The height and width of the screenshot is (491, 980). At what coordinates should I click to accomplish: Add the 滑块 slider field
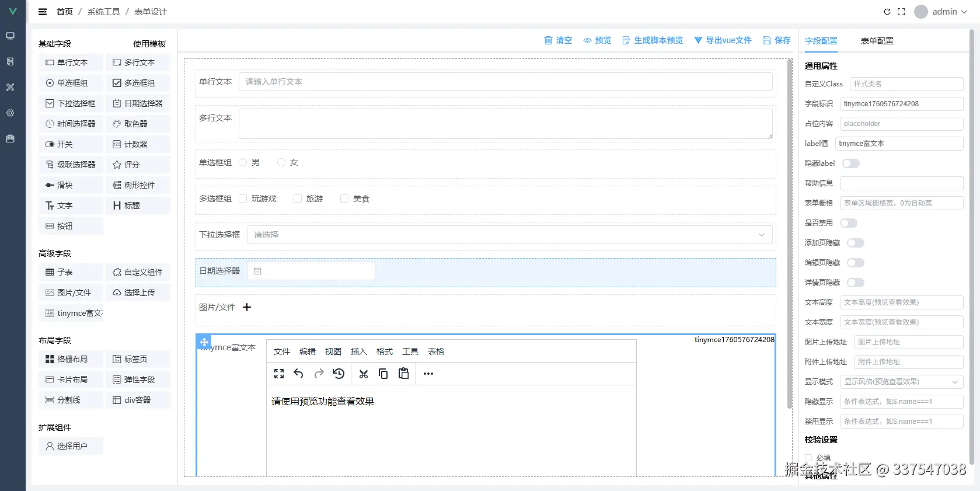pyautogui.click(x=71, y=185)
